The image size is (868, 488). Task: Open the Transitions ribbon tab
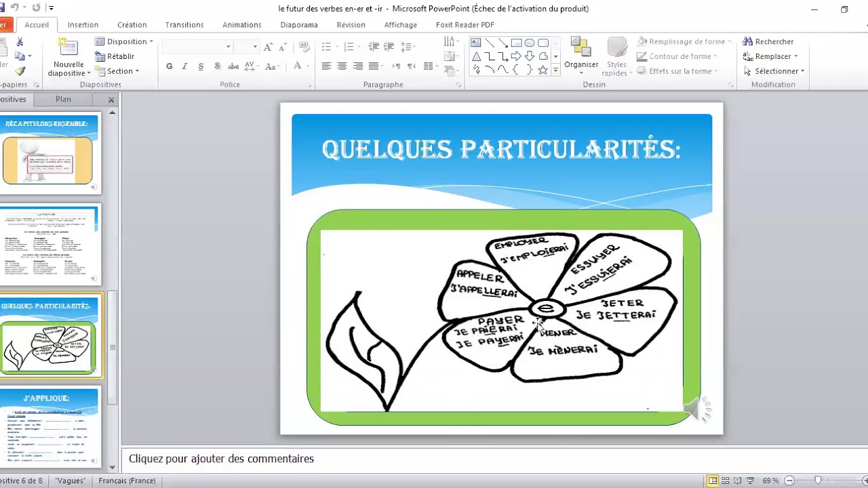click(184, 25)
